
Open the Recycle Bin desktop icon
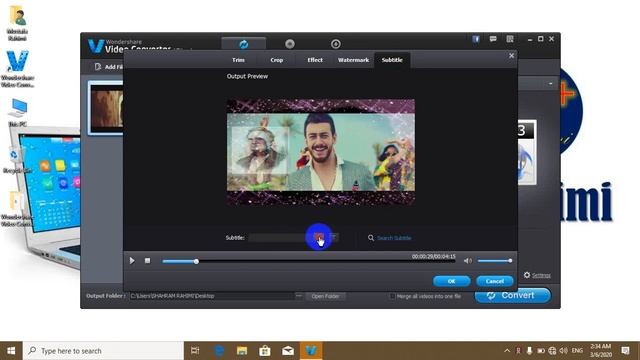point(16,160)
